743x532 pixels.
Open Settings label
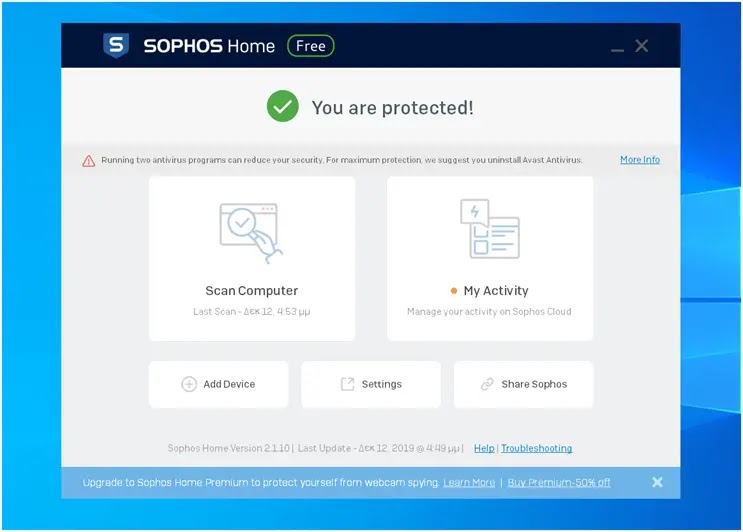tap(381, 384)
